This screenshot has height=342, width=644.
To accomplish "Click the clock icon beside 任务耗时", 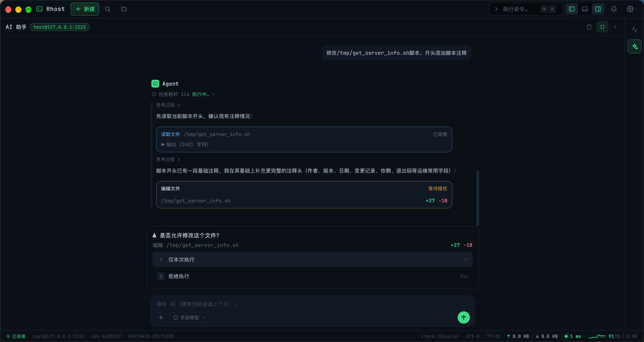I will [154, 94].
